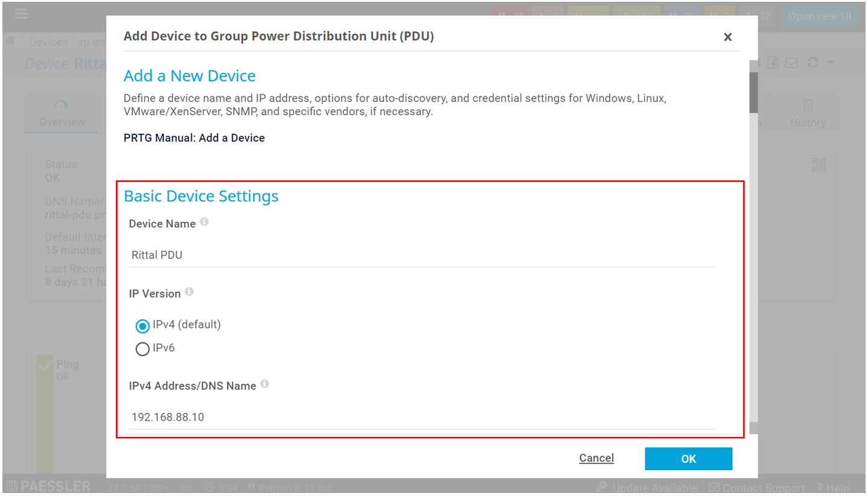This screenshot has width=868, height=496.
Task: Click the home icon in the breadcrumb
Action: (11, 42)
